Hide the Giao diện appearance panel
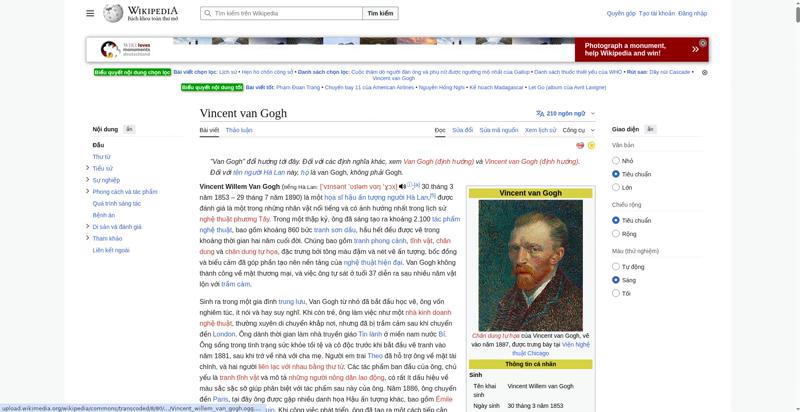The image size is (800, 412). point(650,130)
